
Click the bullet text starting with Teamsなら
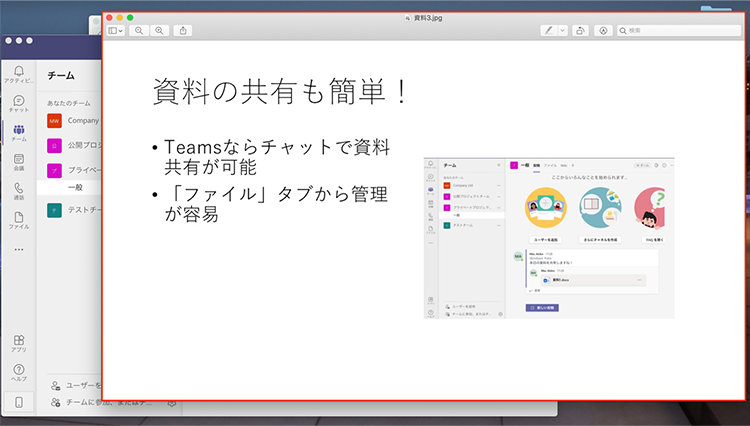[276, 156]
